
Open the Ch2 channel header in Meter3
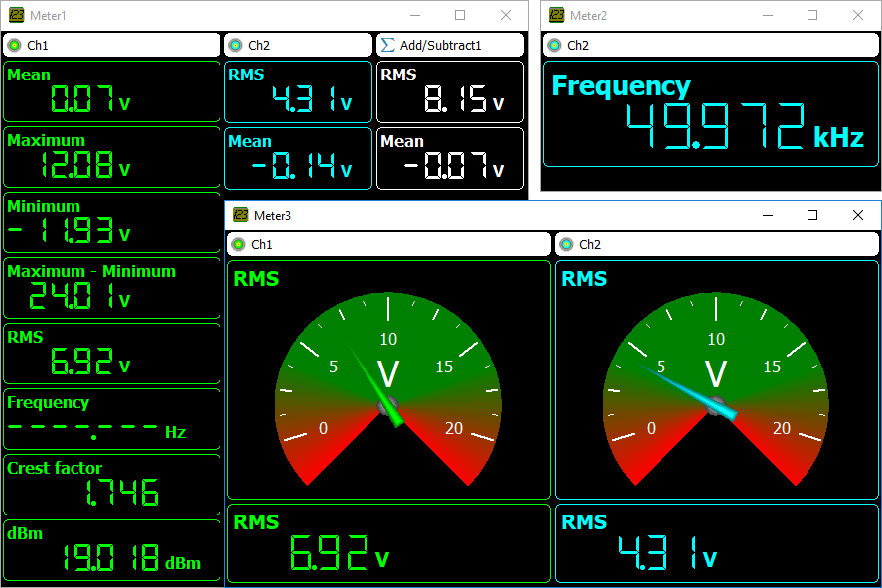point(716,244)
